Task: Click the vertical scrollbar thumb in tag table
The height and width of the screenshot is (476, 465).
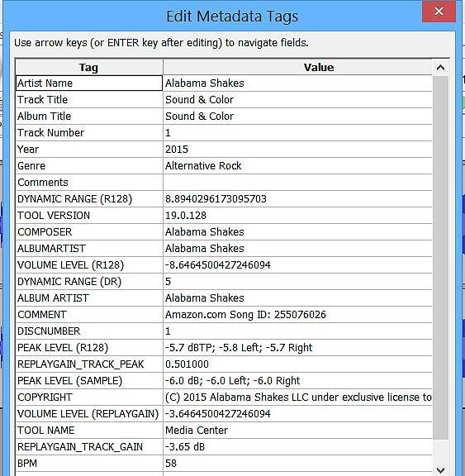Action: [440, 258]
